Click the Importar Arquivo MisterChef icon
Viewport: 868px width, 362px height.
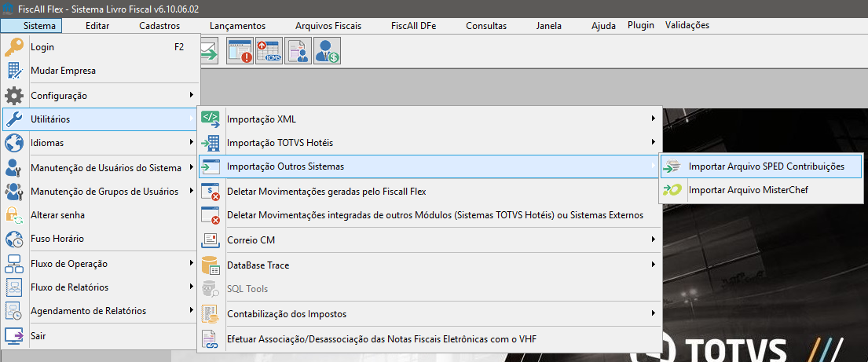point(673,190)
